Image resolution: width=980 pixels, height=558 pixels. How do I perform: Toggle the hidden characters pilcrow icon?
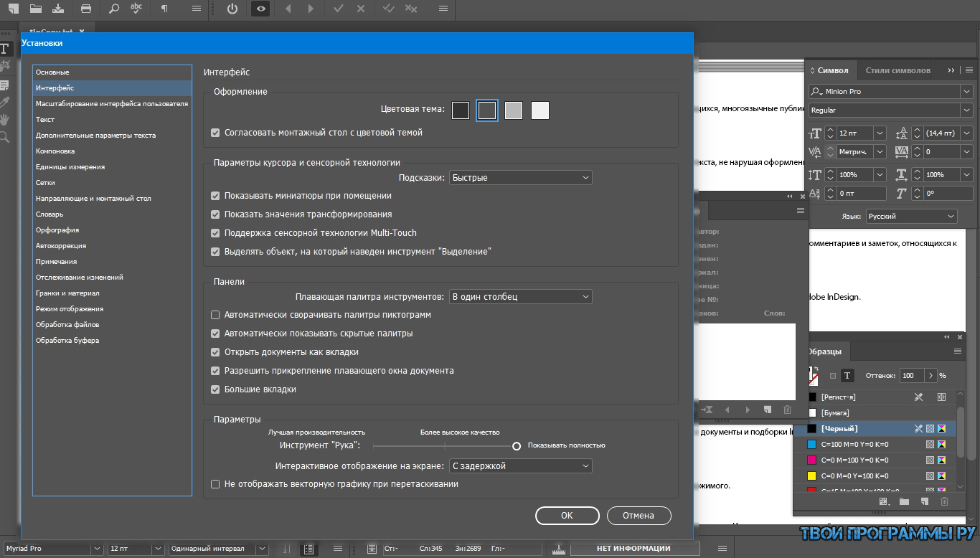tap(164, 9)
